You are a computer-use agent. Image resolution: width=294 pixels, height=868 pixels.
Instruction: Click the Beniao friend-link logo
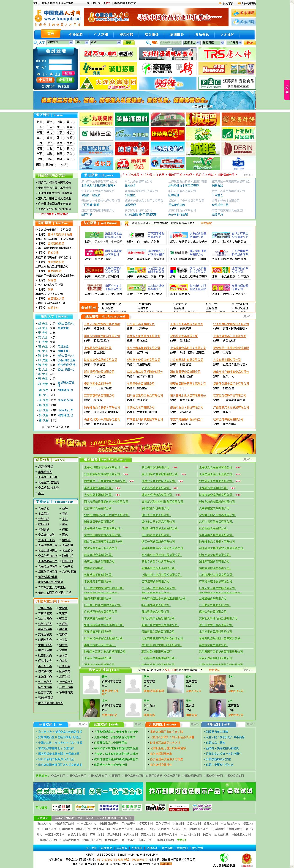pos(155,808)
